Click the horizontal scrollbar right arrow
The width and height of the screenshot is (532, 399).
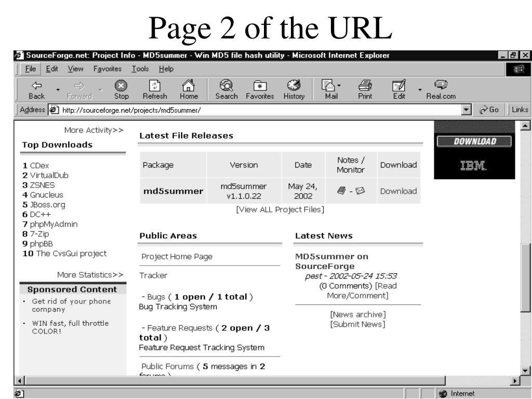[x=515, y=381]
